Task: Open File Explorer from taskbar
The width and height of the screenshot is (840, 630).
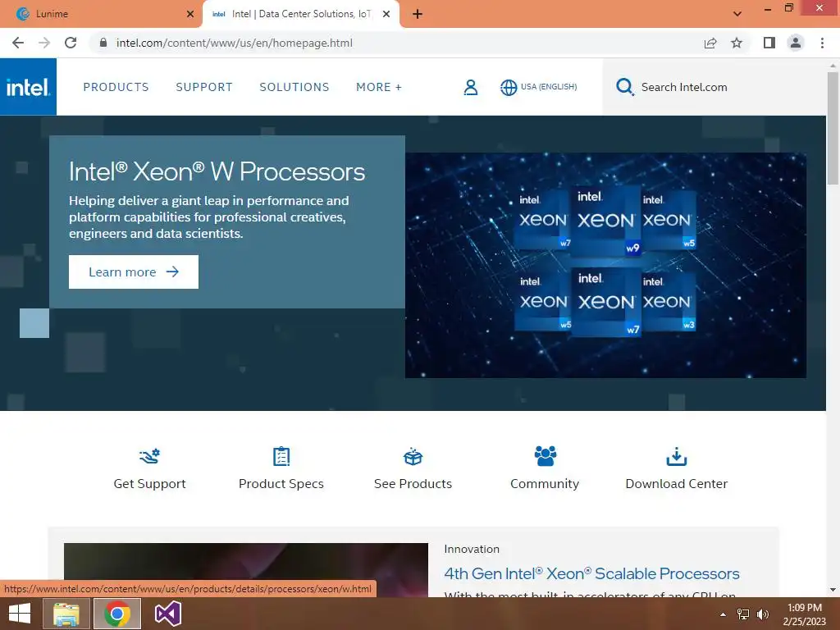Action: [66, 614]
